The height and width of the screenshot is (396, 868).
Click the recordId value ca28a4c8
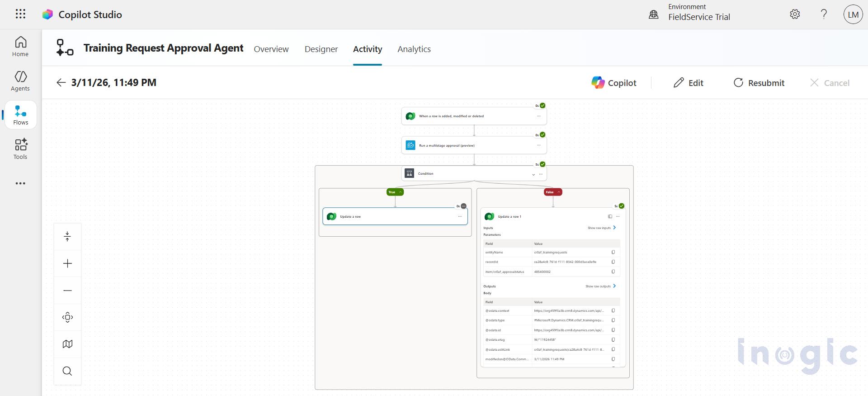(x=565, y=262)
